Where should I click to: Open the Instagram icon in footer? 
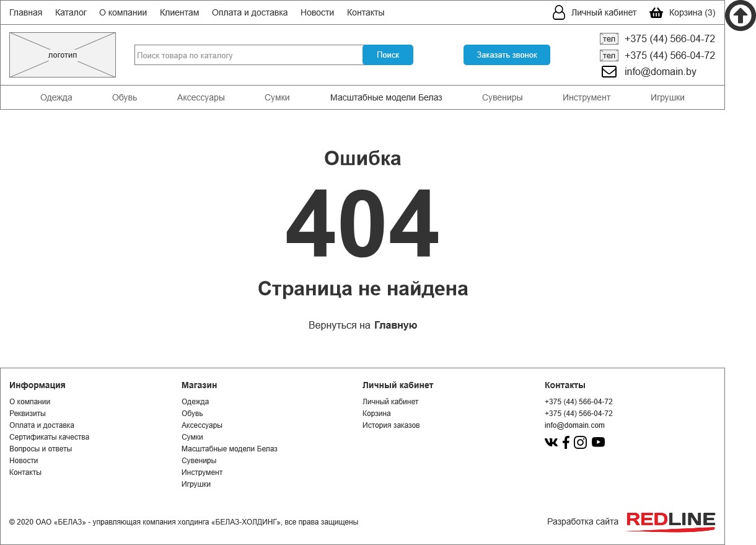tap(580, 442)
